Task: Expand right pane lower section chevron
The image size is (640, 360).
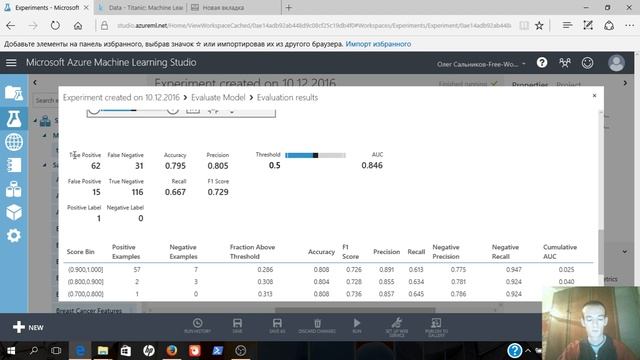Action: 625,252
